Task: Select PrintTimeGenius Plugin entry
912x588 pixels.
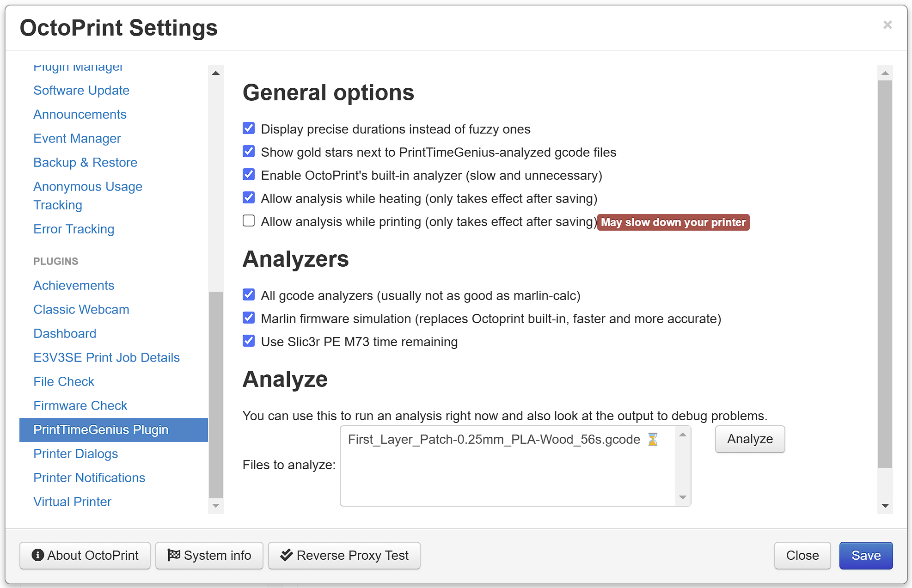Action: [x=114, y=430]
